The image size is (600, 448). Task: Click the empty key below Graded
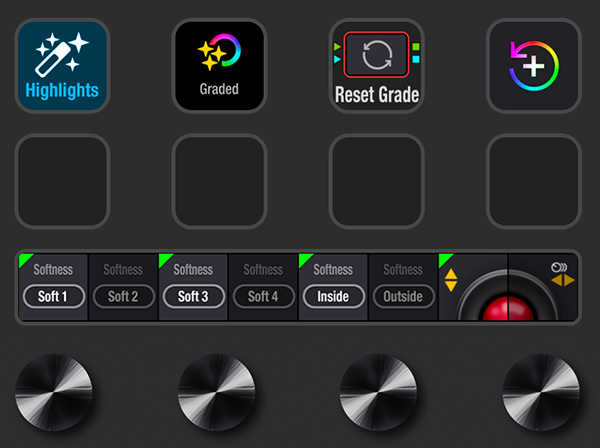tap(219, 181)
